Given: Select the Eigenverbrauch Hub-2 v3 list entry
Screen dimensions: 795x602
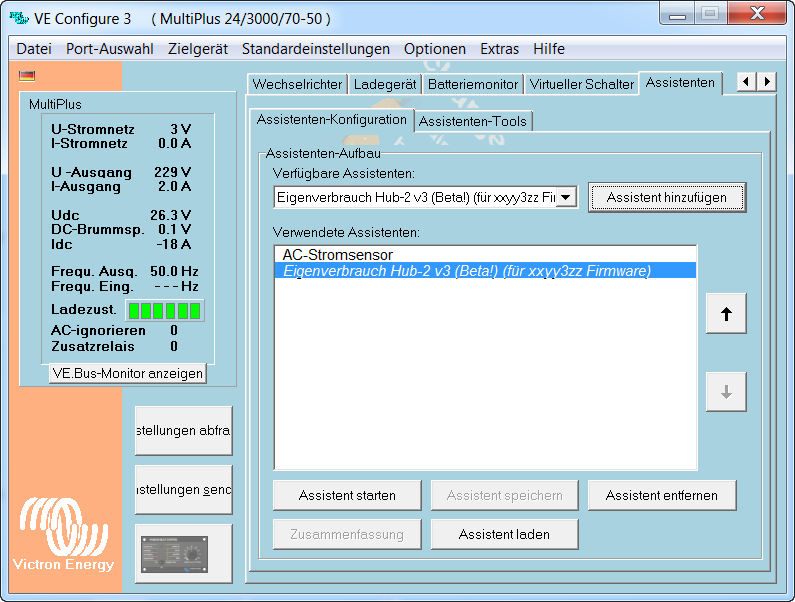Looking at the screenshot, I should tap(466, 271).
